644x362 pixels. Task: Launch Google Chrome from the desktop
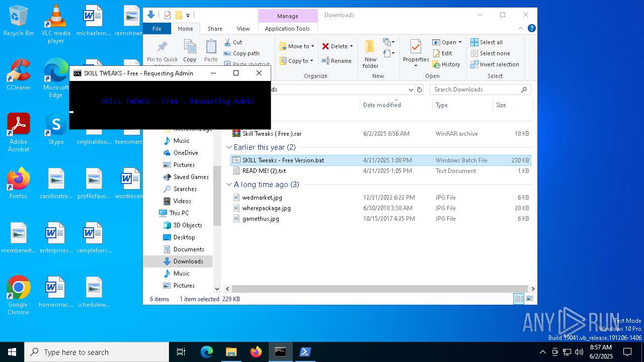click(x=19, y=295)
